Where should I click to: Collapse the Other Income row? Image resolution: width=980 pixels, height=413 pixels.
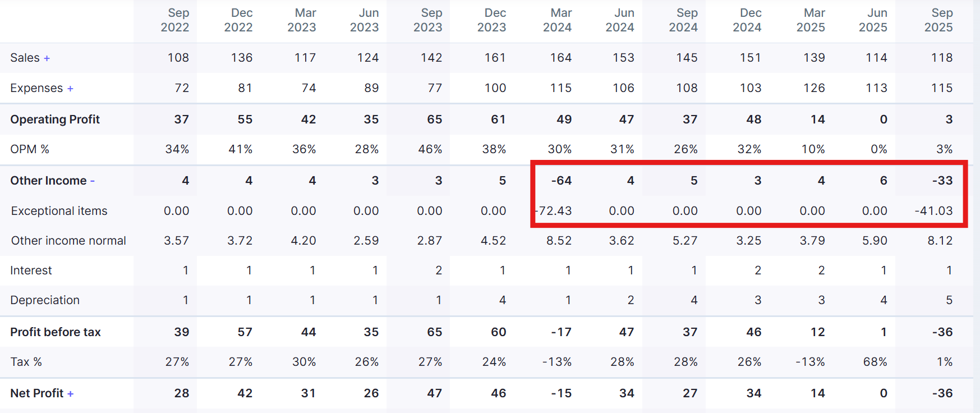[93, 181]
